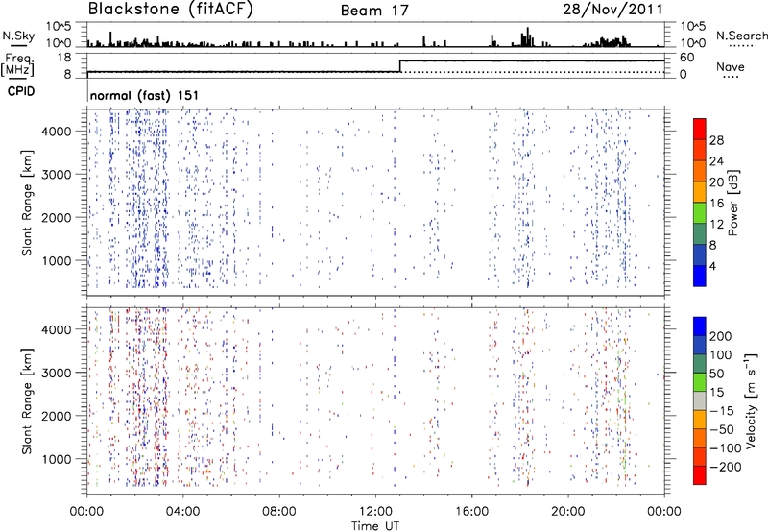The width and height of the screenshot is (768, 532).
Task: Click the '08:00' time axis tick label
Action: coord(278,512)
